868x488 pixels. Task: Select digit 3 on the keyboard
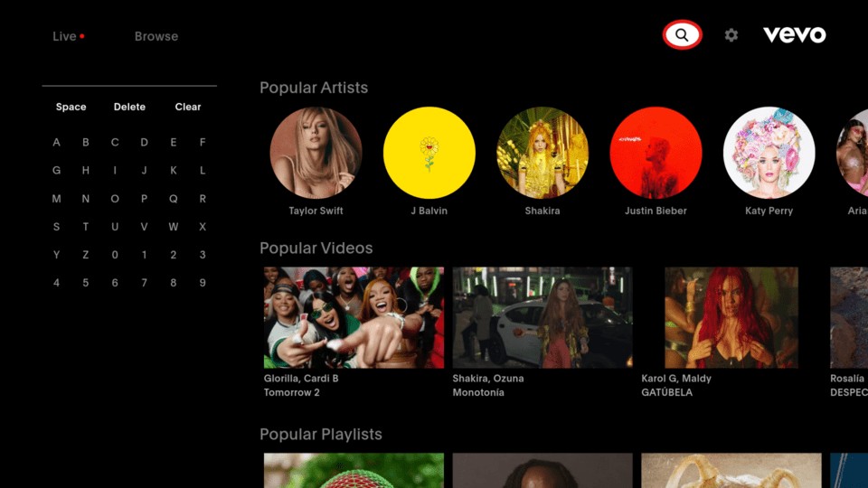tap(203, 255)
